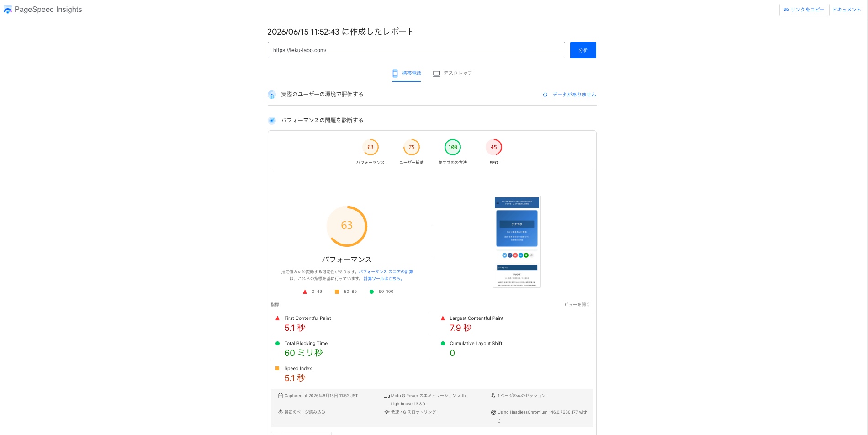Click the Chromium icon beside Using HeadlessChromium
868x435 pixels.
493,412
